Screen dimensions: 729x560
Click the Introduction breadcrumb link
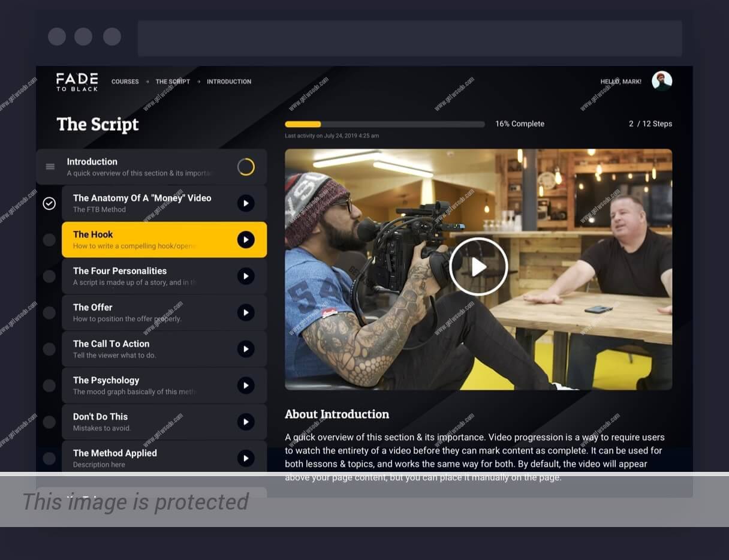pos(229,82)
